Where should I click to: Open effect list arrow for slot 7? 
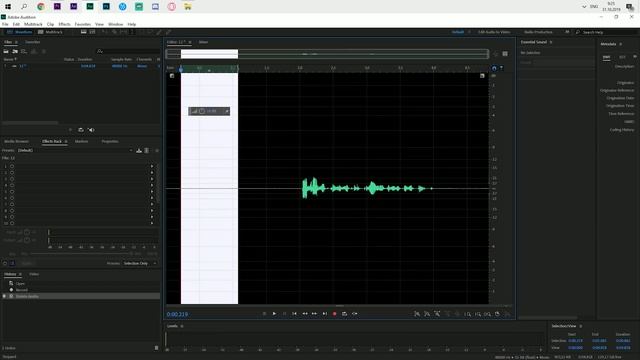click(152, 204)
